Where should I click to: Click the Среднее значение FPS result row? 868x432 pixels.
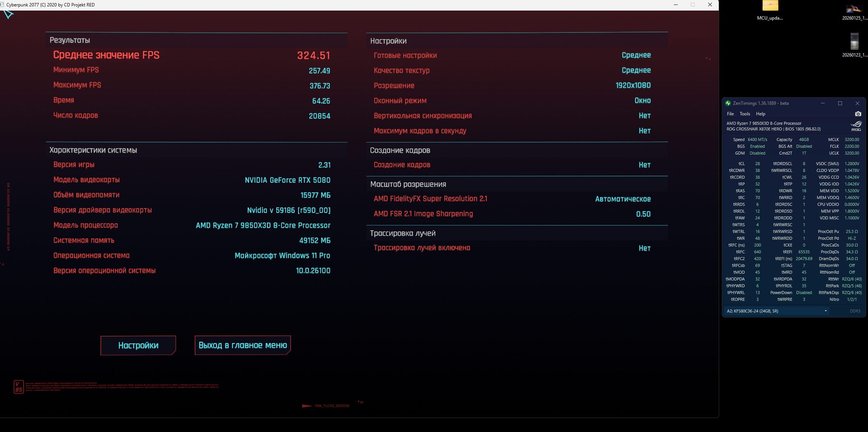[x=191, y=55]
